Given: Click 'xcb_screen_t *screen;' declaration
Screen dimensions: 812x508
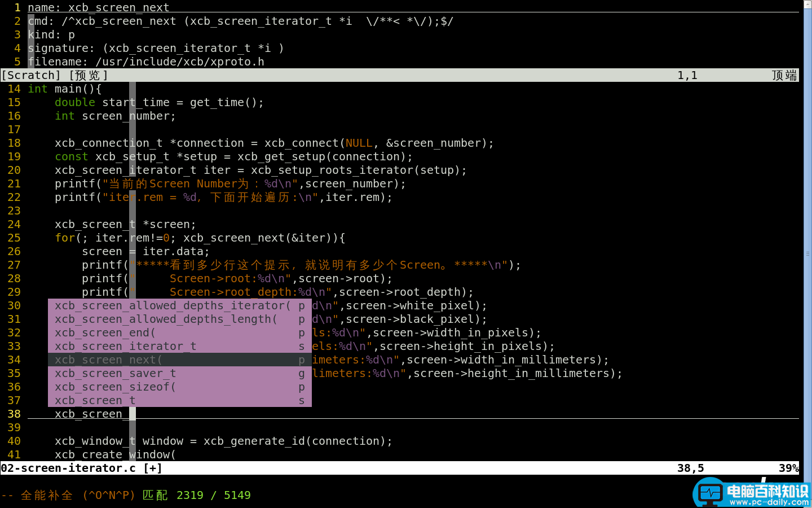Looking at the screenshot, I should [x=126, y=224].
